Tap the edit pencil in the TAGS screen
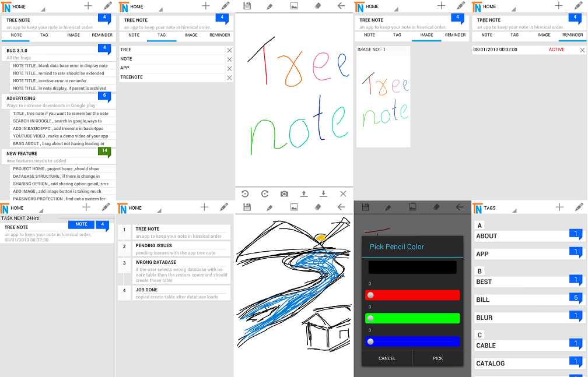Screen dimensions: 588x377 (x=579, y=207)
